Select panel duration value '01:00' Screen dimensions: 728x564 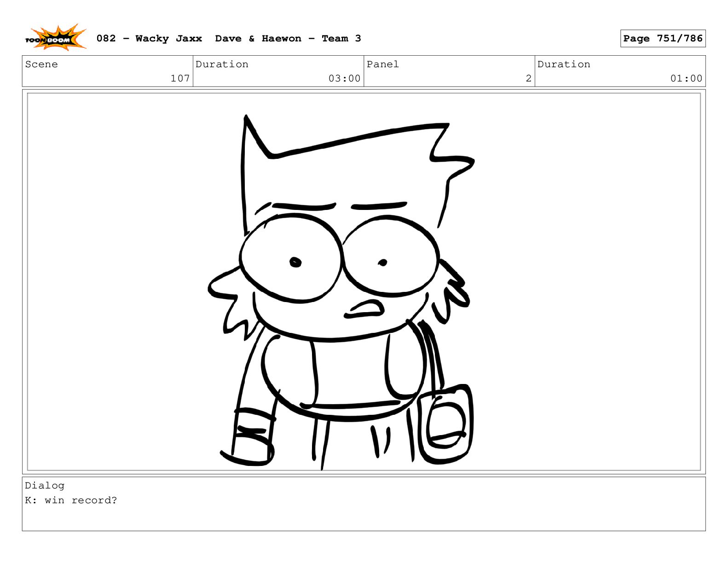(x=686, y=79)
